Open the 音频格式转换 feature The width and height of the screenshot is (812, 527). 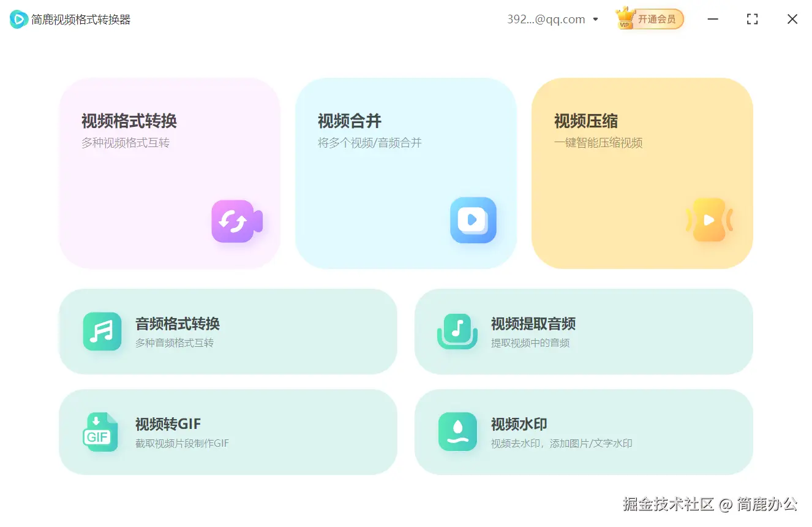tap(228, 332)
